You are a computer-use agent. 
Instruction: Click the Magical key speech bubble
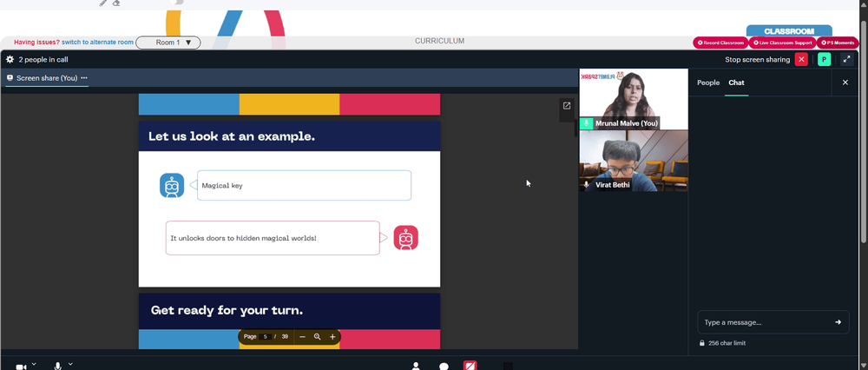[304, 186]
